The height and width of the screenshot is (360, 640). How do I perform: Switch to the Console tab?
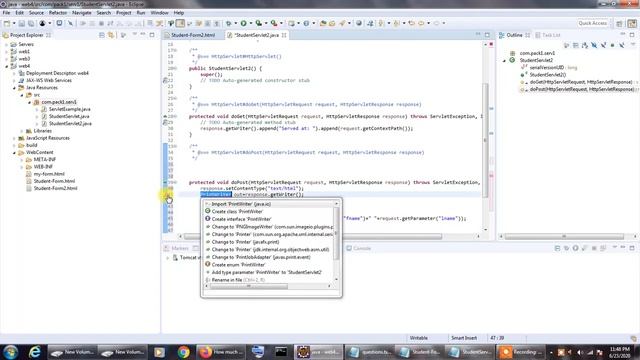tap(359, 248)
